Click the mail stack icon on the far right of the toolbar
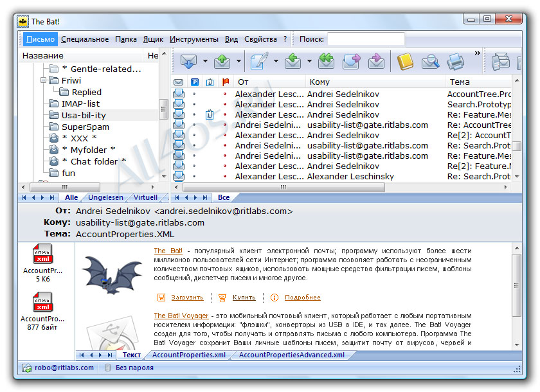Image resolution: width=540 pixels, height=392 pixels. 500,61
